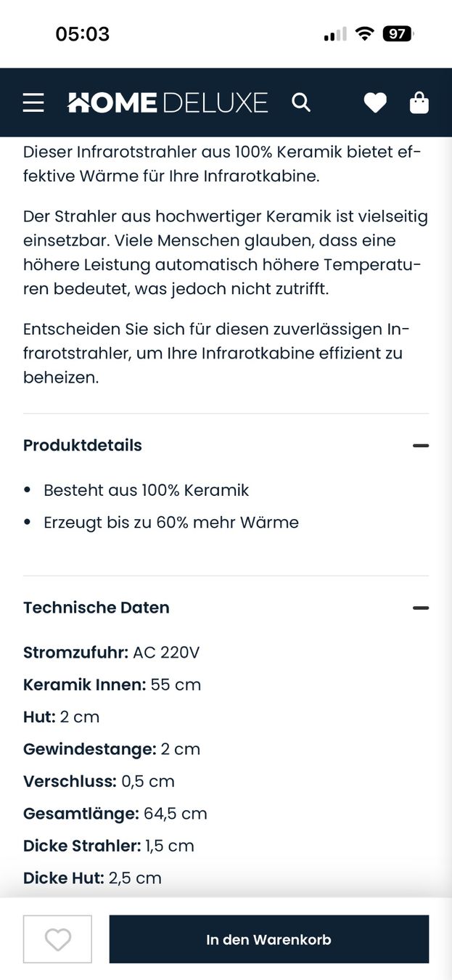
Task: Collapse the Technische Daten section
Action: point(421,608)
